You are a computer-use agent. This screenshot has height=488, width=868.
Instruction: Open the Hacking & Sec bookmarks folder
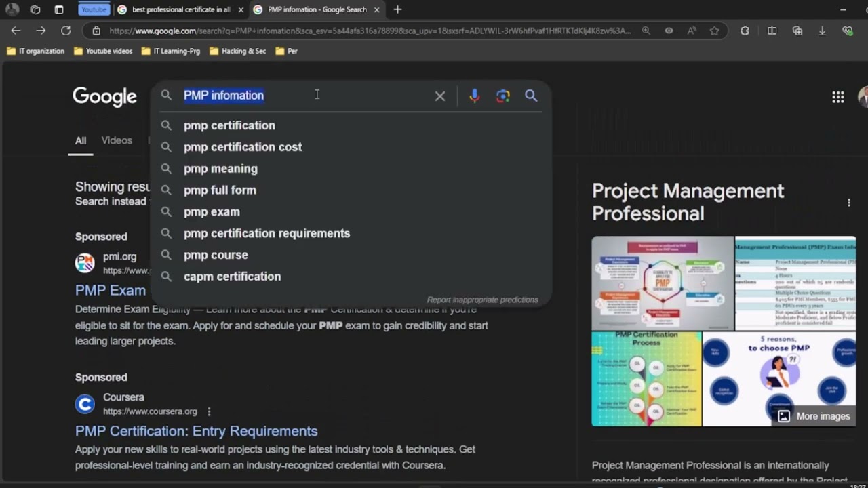point(238,51)
